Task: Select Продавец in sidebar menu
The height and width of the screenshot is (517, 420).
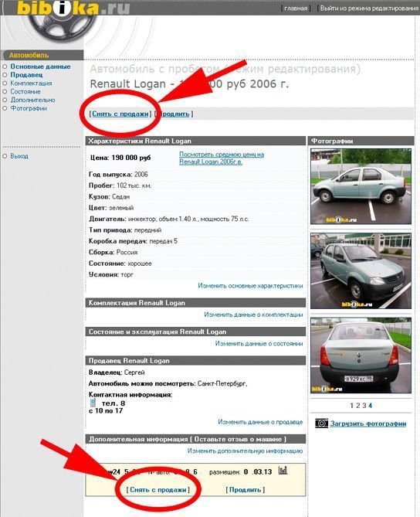Action: point(26,75)
